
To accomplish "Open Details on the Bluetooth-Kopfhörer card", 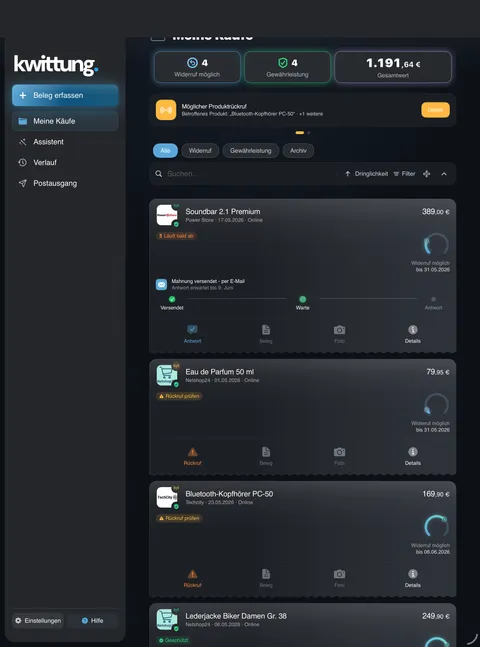I will [413, 578].
